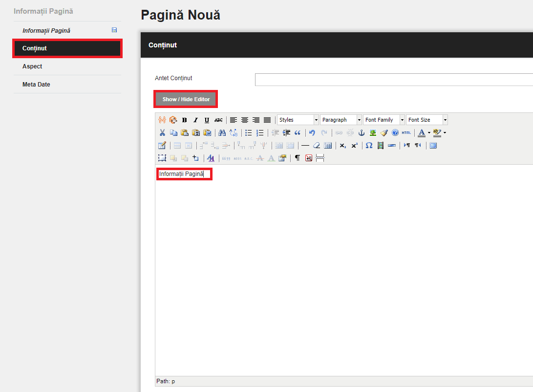This screenshot has height=392, width=533.
Task: Toggle absolute positioning icon
Action: [195, 158]
